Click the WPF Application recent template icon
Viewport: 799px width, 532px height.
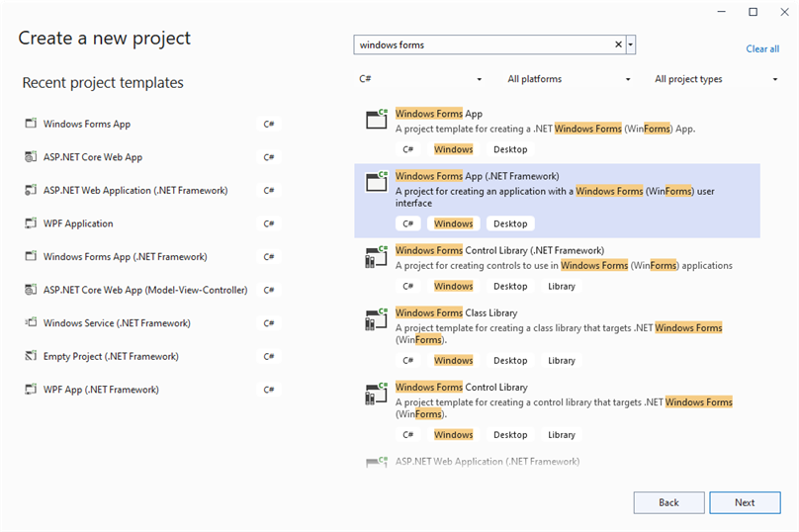pos(31,223)
